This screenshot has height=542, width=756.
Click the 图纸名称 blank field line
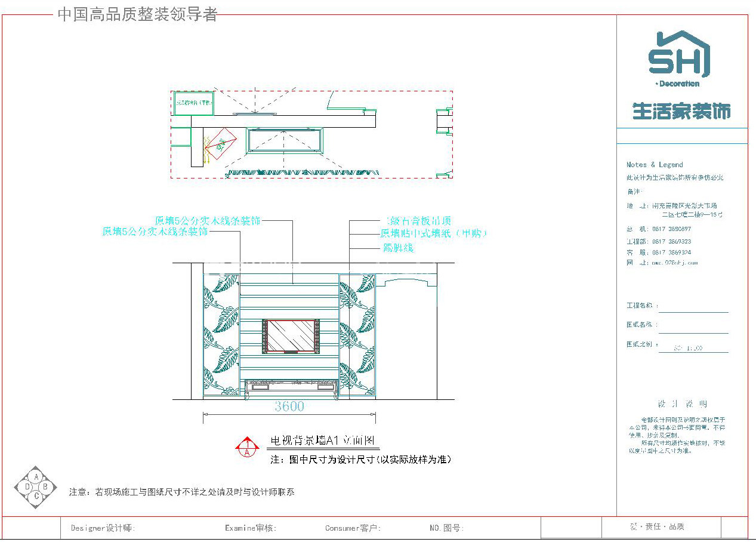tap(693, 327)
